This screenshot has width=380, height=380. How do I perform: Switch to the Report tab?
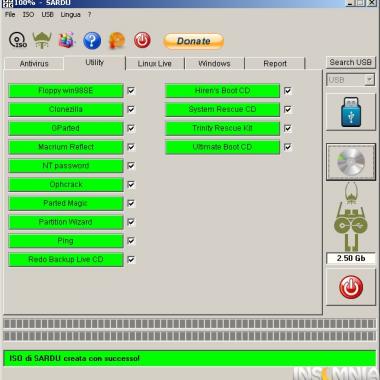[275, 63]
